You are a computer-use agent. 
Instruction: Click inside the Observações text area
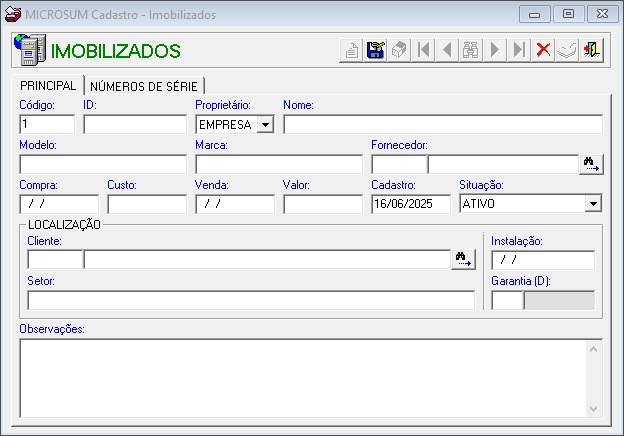[x=303, y=378]
